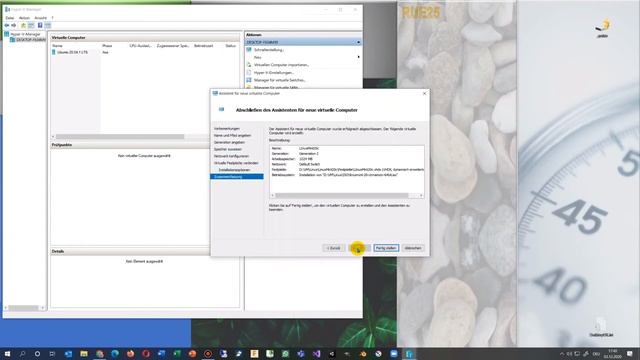Click the virtual switch manager icon

click(x=249, y=80)
